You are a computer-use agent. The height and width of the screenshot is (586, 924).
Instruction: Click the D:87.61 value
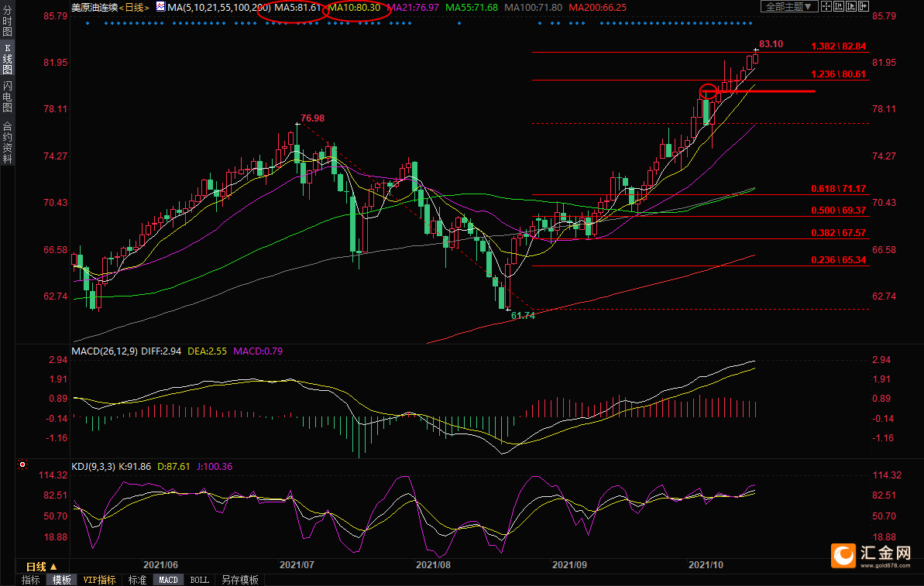tap(173, 467)
